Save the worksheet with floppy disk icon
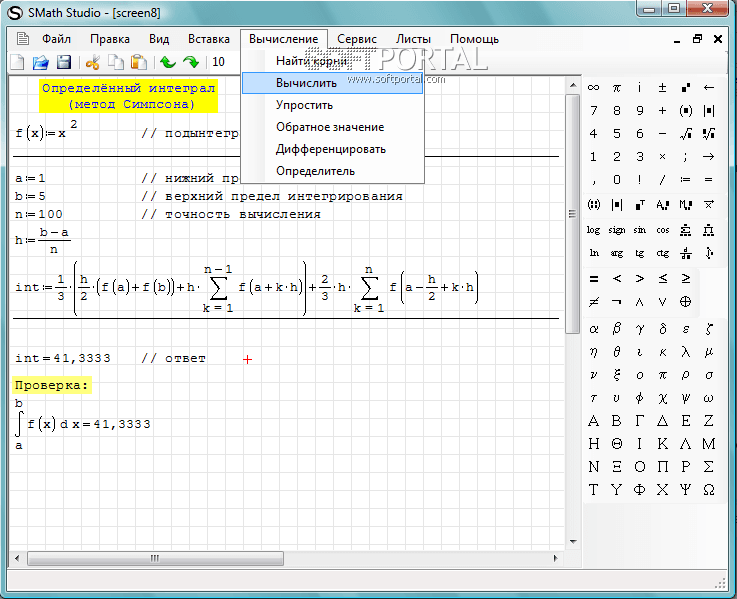The height and width of the screenshot is (599, 737). tap(63, 62)
